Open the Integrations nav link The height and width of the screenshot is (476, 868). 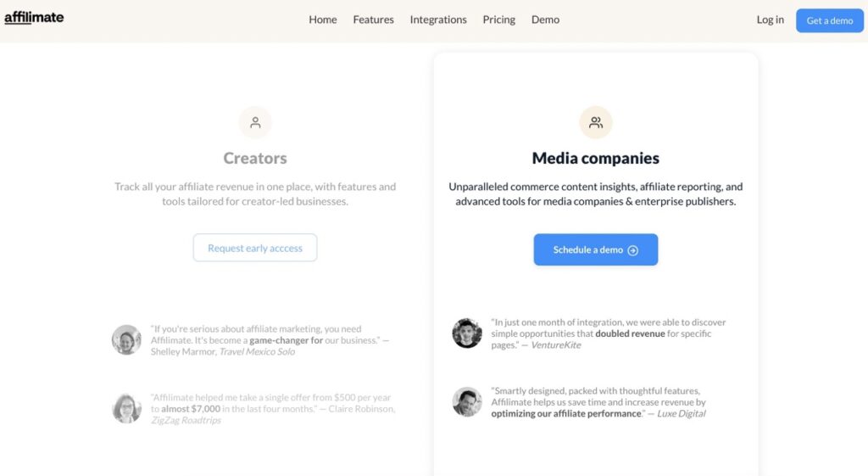tap(438, 20)
